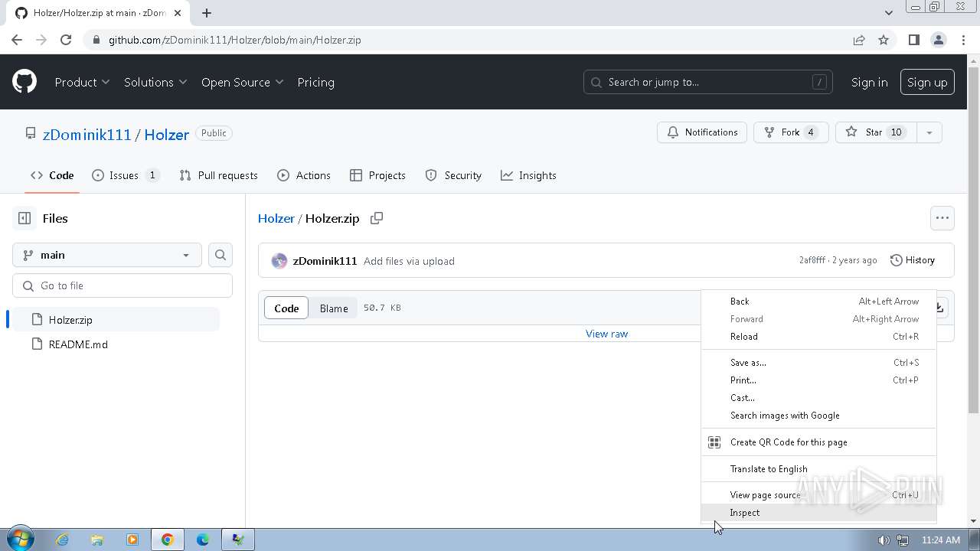Open Chrome three-dot menu
The width and height of the screenshot is (980, 551).
point(963,40)
